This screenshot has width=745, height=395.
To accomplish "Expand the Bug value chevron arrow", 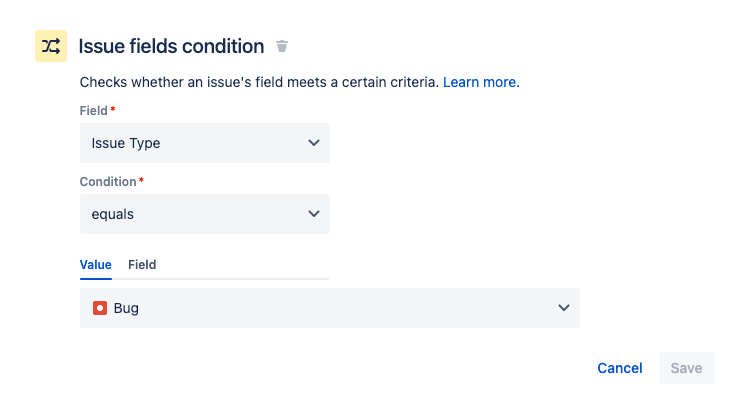I will (564, 308).
